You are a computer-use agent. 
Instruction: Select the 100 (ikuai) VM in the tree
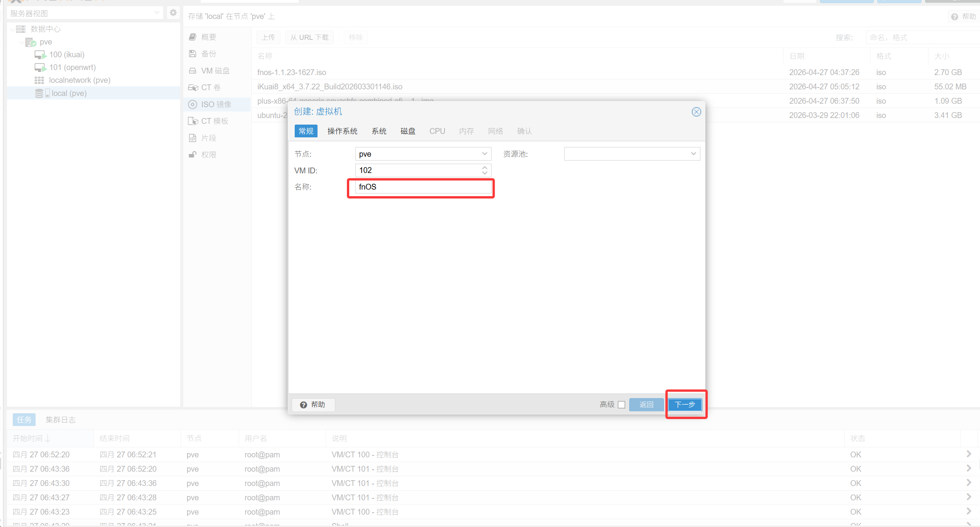(x=66, y=55)
